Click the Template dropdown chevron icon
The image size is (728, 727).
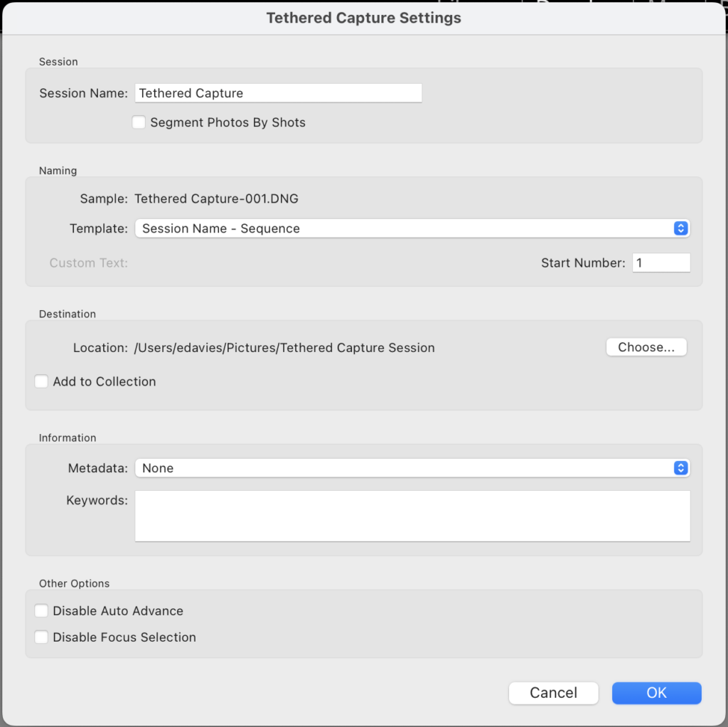(x=681, y=228)
